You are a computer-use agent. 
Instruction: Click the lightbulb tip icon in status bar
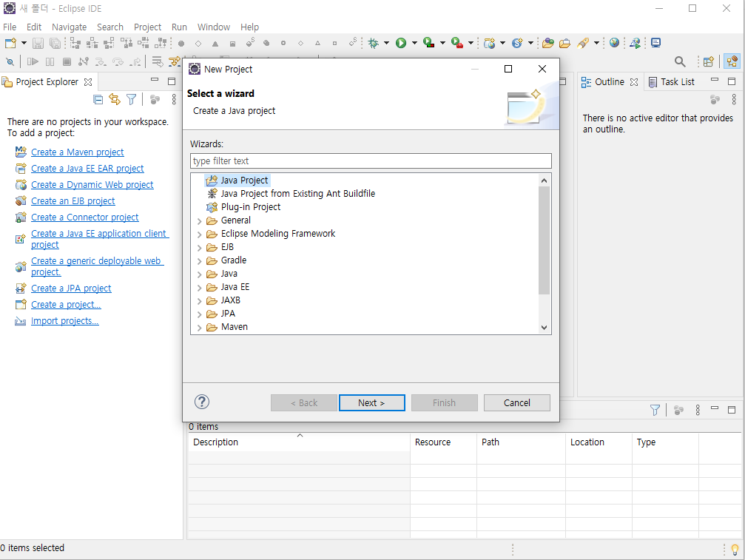point(735,550)
